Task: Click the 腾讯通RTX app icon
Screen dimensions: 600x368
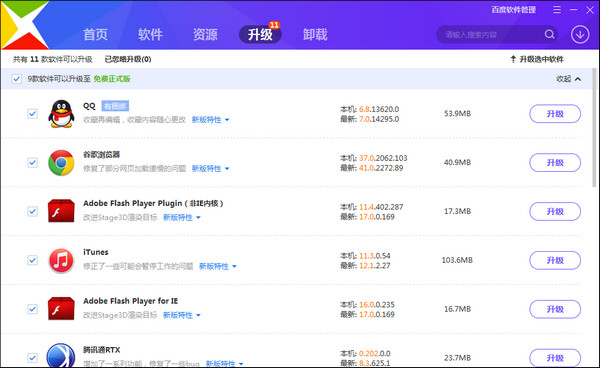Action: click(x=61, y=356)
